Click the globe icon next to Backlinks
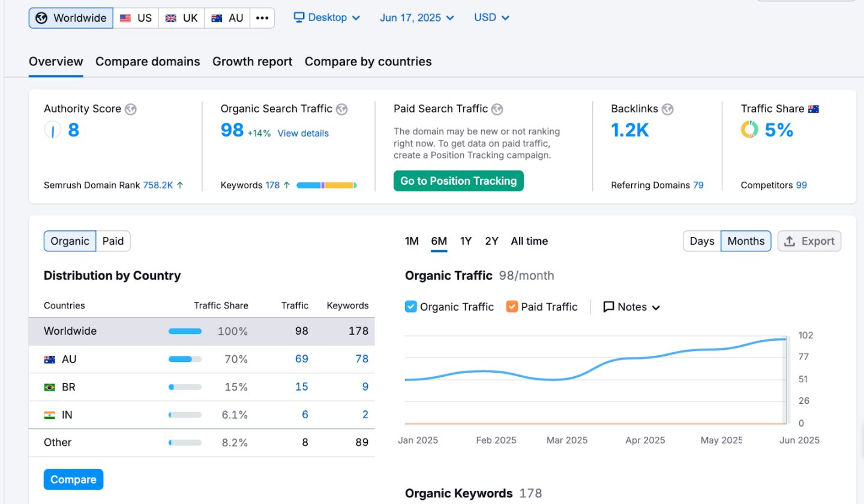Image resolution: width=864 pixels, height=504 pixels. click(667, 109)
